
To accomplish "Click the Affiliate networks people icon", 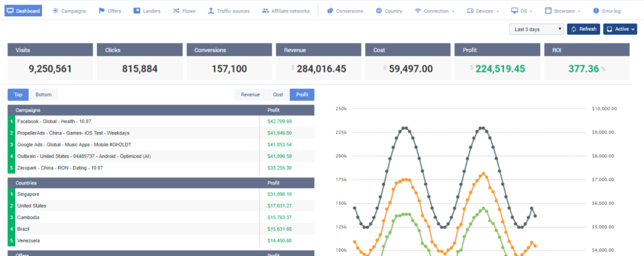I will click(x=265, y=11).
